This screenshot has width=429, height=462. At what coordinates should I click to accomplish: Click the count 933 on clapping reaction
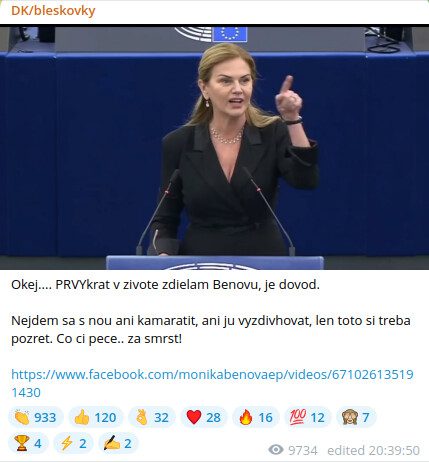tap(45, 417)
